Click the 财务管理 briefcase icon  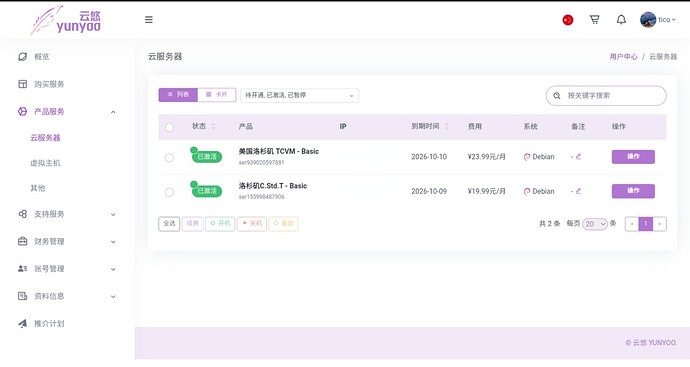22,241
